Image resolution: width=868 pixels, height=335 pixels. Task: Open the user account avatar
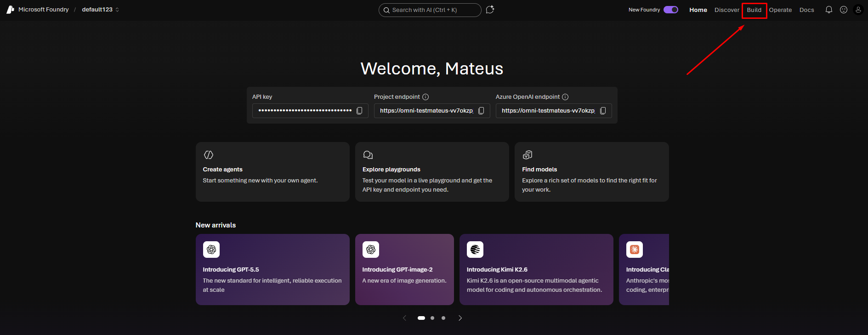(x=858, y=10)
